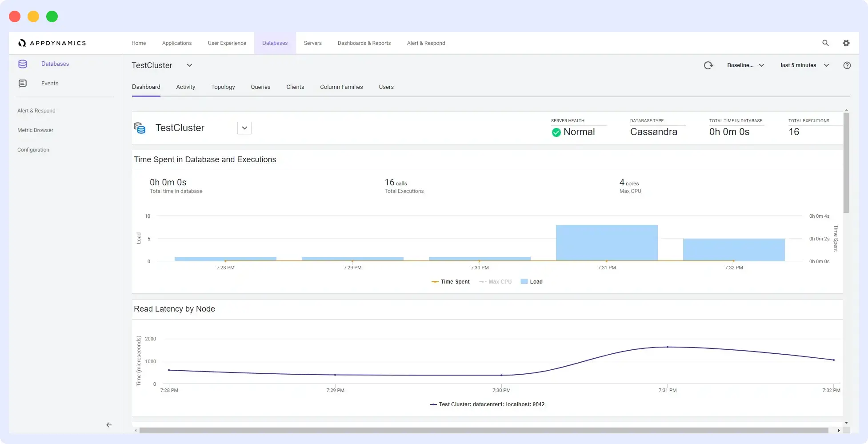
Task: Expand the TestCluster selector dropdown
Action: pos(190,65)
